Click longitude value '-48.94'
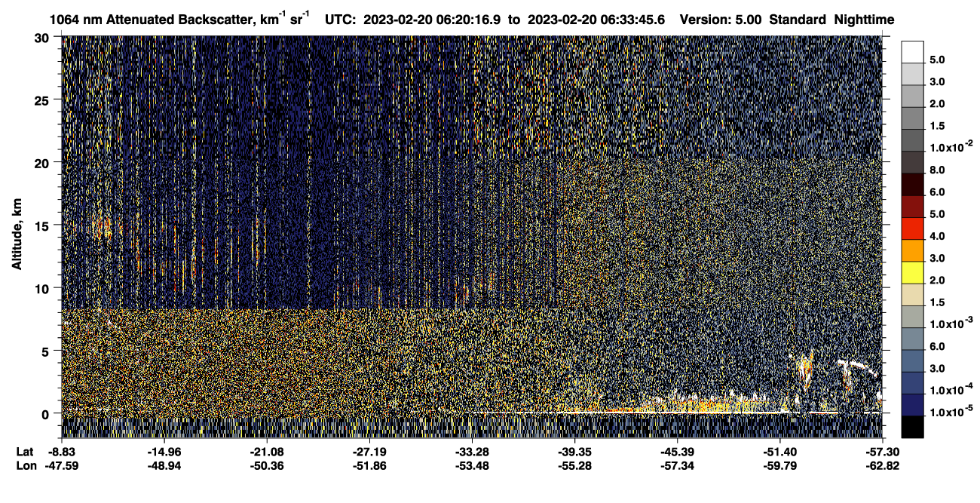Screen dimensions: 980x503 click(164, 465)
